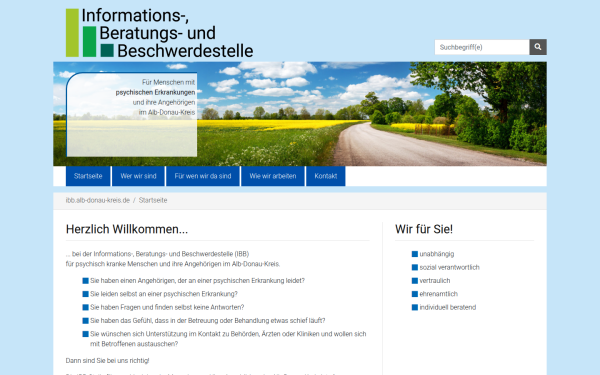The image size is (600, 375).
Task: Click the magnifier search button
Action: pos(538,47)
